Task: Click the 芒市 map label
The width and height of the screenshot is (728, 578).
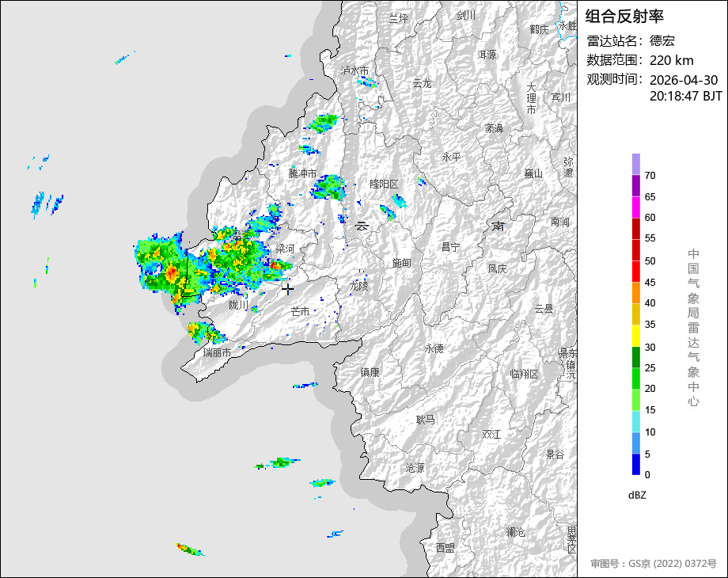Action: [300, 312]
